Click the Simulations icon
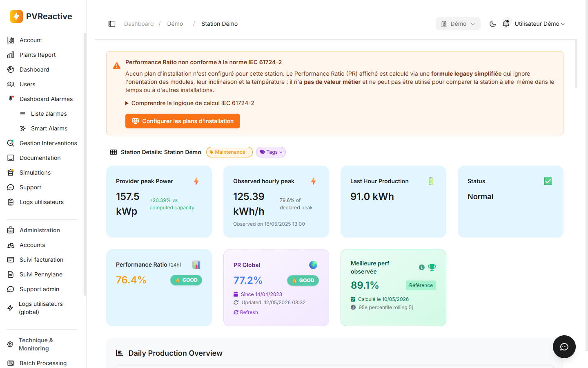The width and height of the screenshot is (588, 368). [x=11, y=173]
